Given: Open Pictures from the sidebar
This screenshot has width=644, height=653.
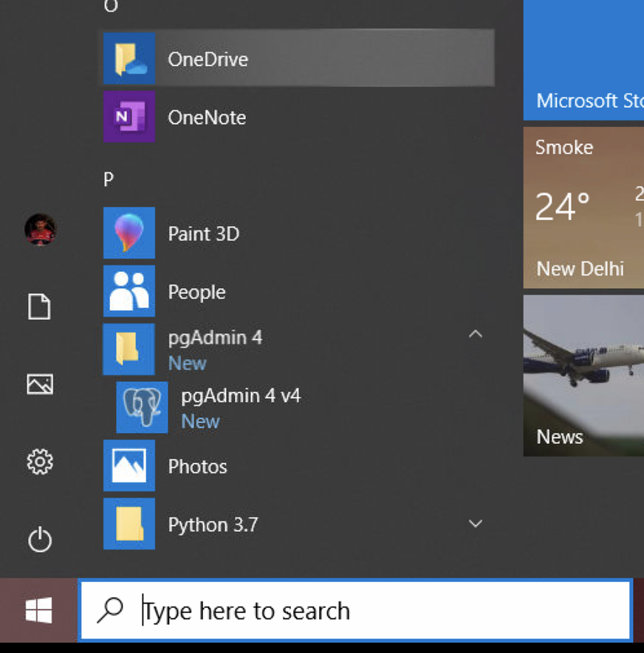Looking at the screenshot, I should 40,384.
